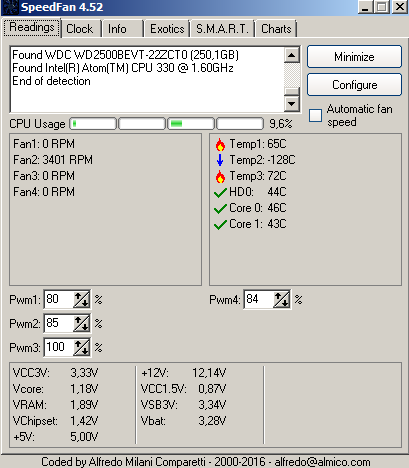
Task: Click the Found Intel Atom CPU log line
Action: pyautogui.click(x=123, y=68)
